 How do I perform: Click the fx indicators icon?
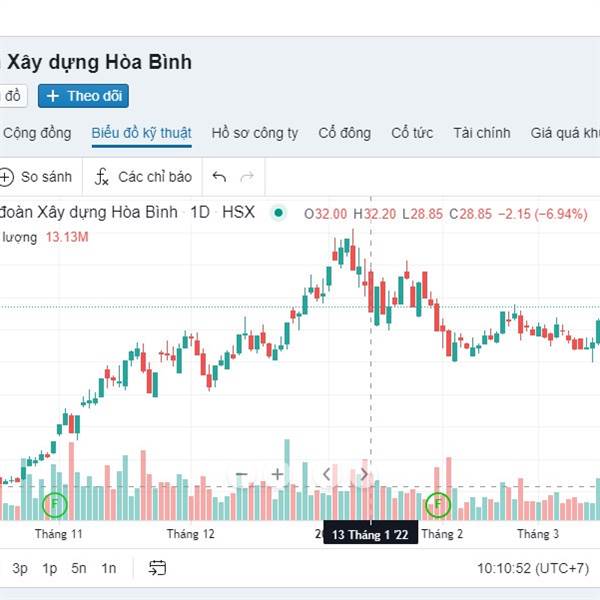coord(102,177)
